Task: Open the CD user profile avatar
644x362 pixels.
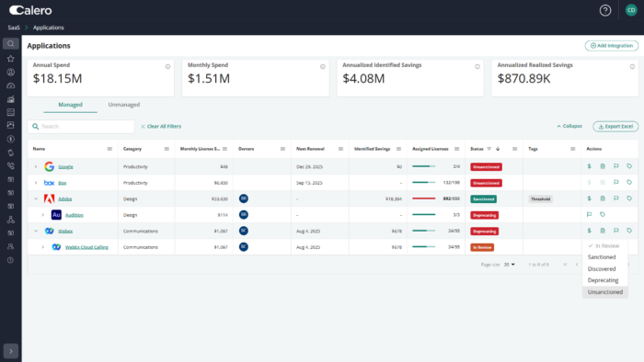Action: point(631,10)
